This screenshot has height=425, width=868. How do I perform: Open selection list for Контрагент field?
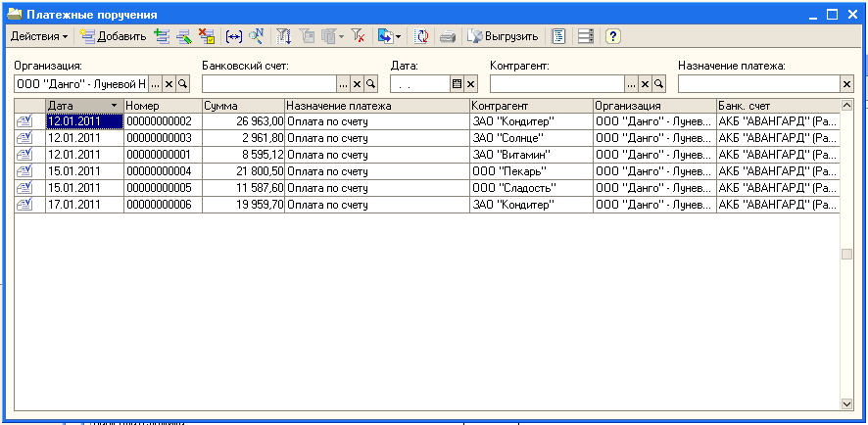(632, 84)
